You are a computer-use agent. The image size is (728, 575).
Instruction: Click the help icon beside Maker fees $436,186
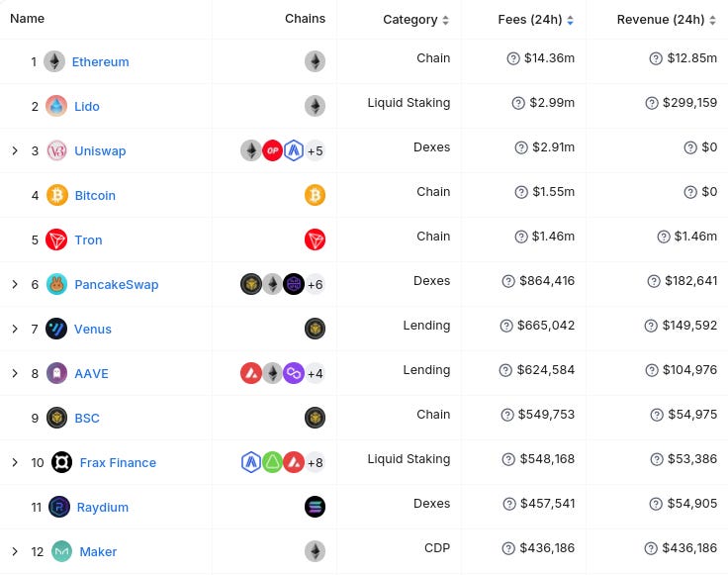[x=508, y=548]
